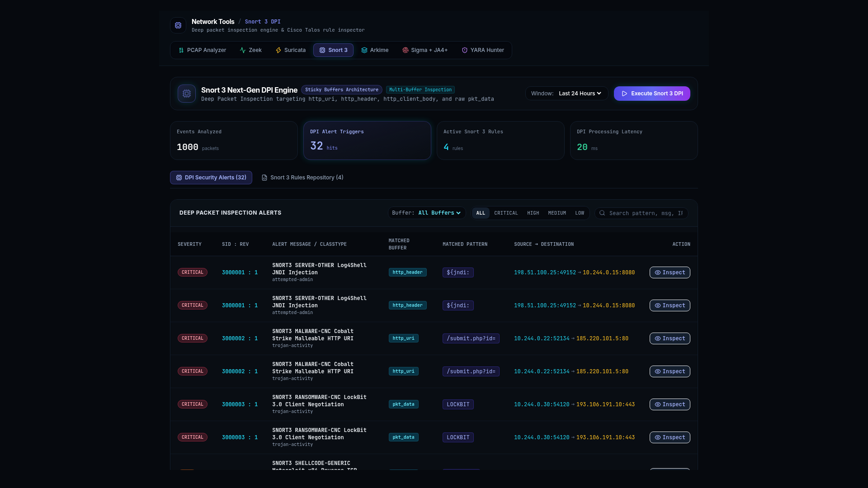Image resolution: width=868 pixels, height=488 pixels.
Task: Click the Active Snort 3 Rules card
Action: pos(500,141)
